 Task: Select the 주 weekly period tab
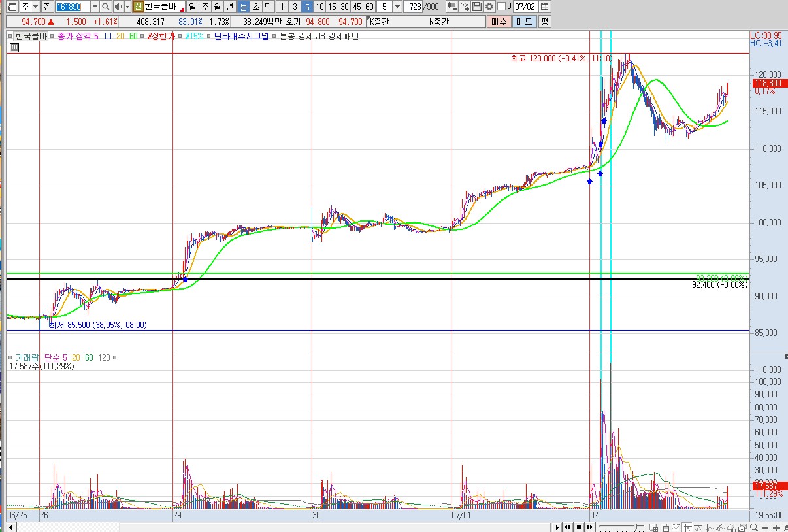pyautogui.click(x=205, y=7)
